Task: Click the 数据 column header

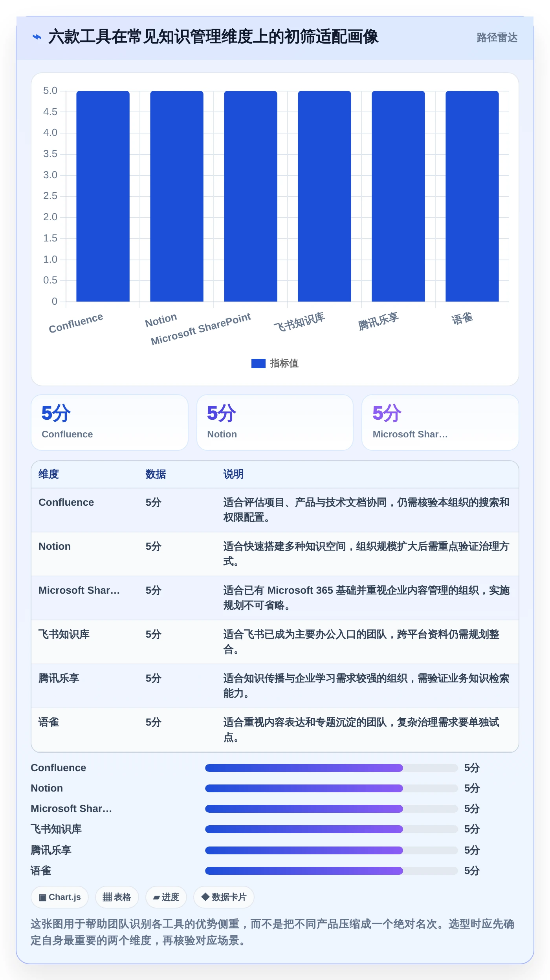Action: pos(156,474)
